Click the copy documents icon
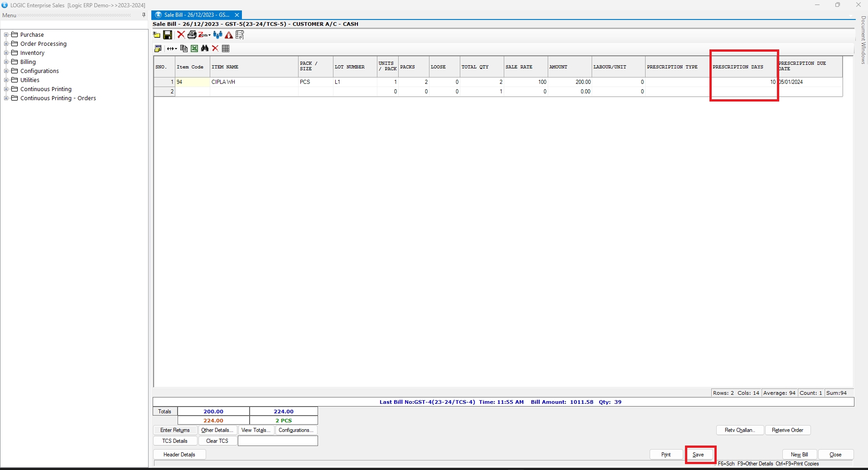 coord(184,48)
